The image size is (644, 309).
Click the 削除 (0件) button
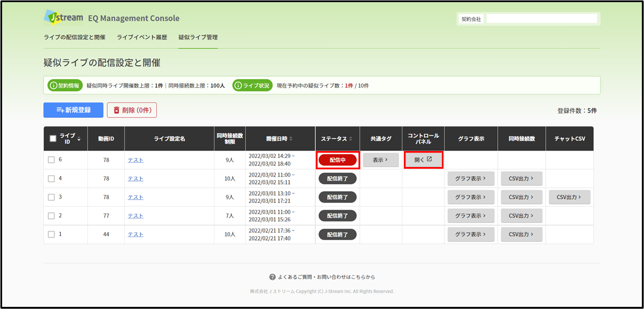[132, 110]
